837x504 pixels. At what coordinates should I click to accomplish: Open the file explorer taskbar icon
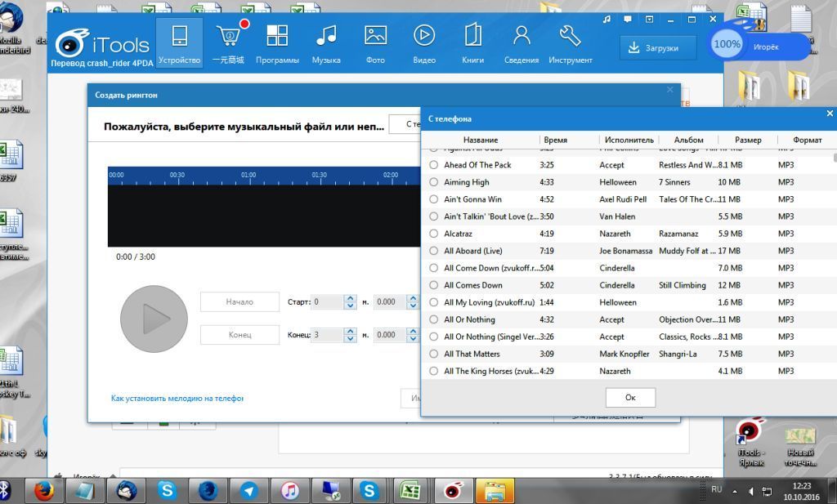(495, 490)
